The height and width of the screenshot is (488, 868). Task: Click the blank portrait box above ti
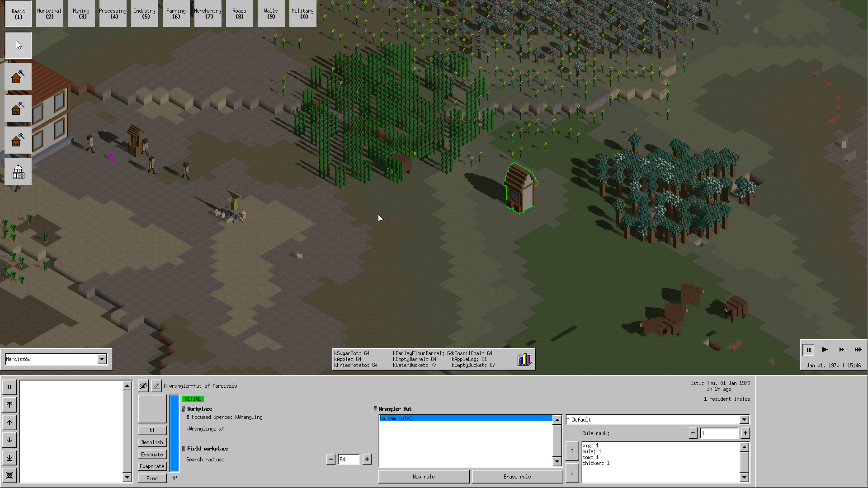(152, 409)
